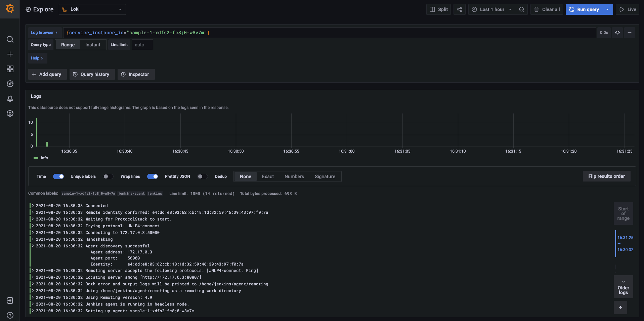The width and height of the screenshot is (644, 321).
Task: Open Configuration gear icon in sidebar
Action: point(10,113)
